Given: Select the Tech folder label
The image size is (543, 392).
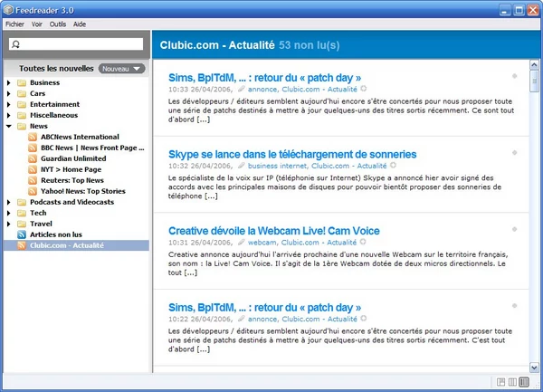Looking at the screenshot, I should pyautogui.click(x=38, y=213).
